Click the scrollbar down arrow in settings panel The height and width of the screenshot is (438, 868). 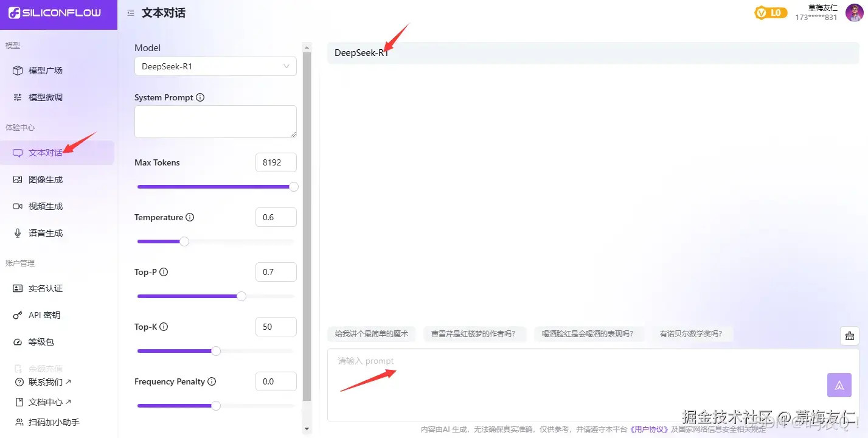pyautogui.click(x=307, y=429)
